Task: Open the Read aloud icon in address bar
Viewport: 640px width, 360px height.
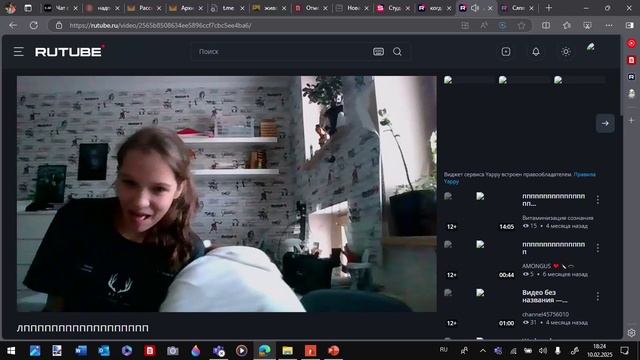Action: (484, 26)
